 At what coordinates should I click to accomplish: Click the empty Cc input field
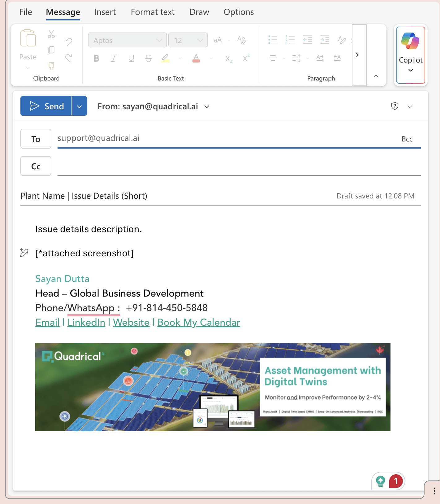pos(239,166)
